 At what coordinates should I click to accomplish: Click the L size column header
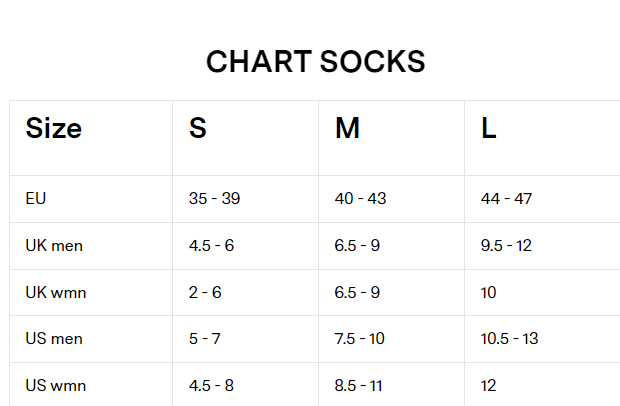[489, 129]
